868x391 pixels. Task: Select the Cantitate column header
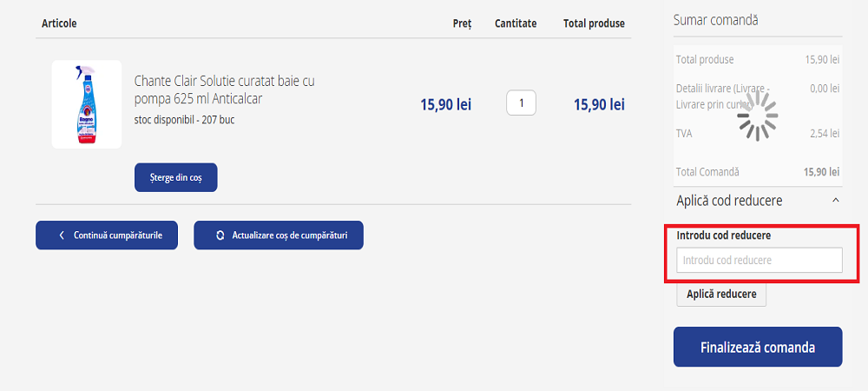(x=516, y=23)
